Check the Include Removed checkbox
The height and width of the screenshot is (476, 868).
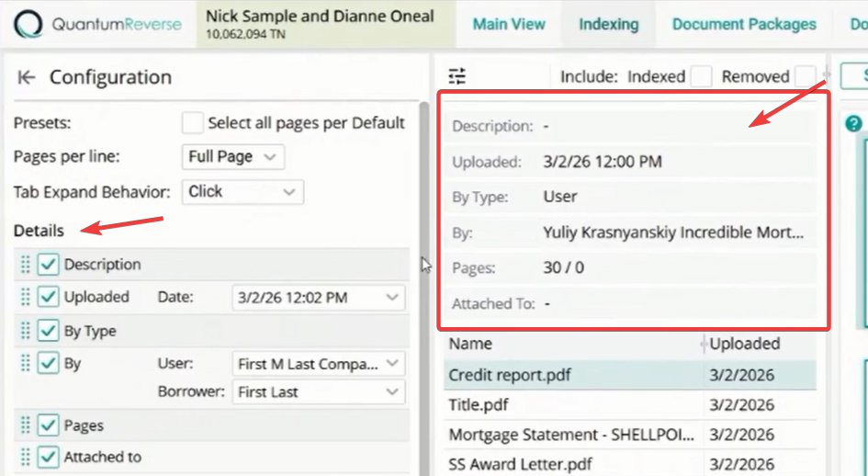[805, 76]
